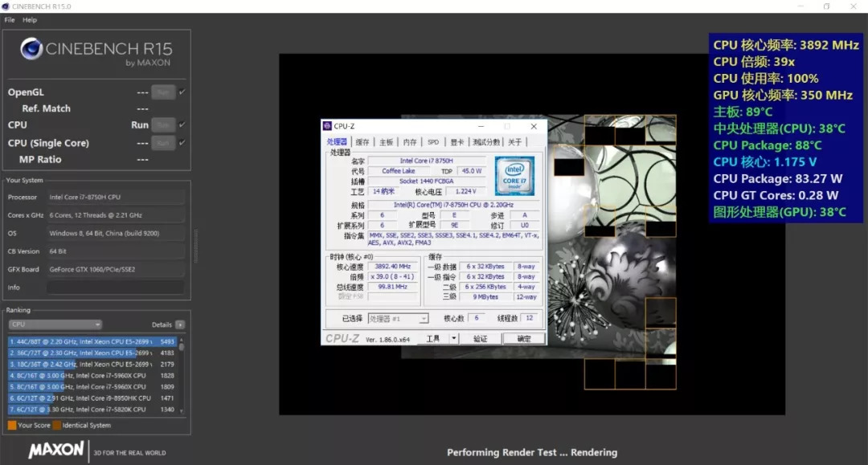The image size is (868, 465).
Task: Open the processor selection dropdown in CPU-Z
Action: click(x=424, y=317)
